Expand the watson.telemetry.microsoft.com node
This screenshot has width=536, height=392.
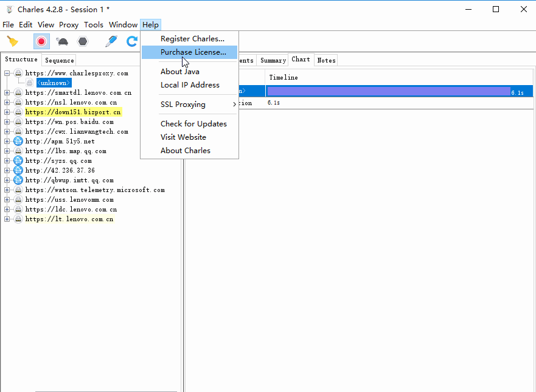tap(7, 190)
